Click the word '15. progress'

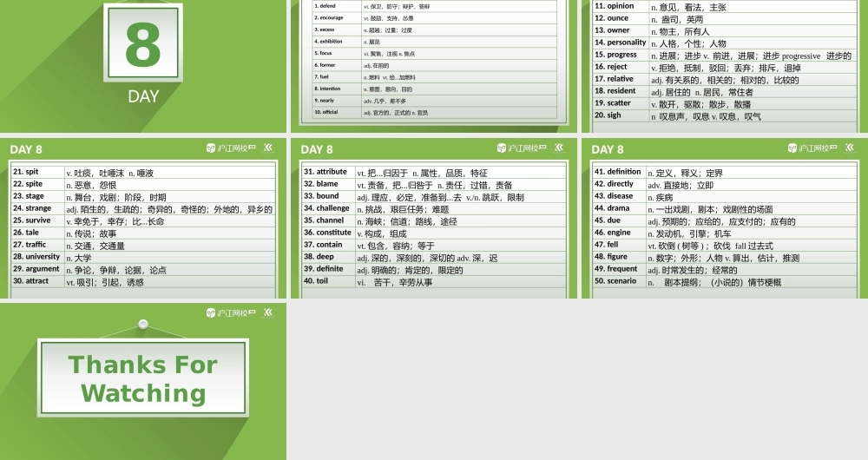click(615, 55)
